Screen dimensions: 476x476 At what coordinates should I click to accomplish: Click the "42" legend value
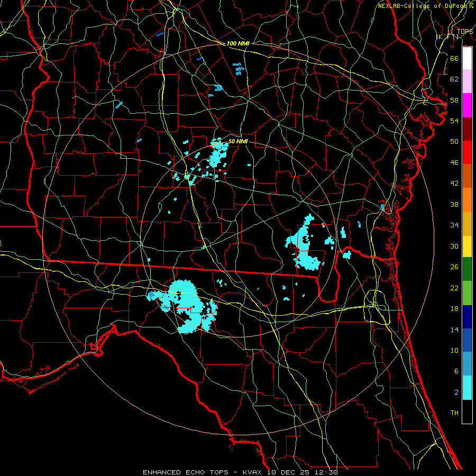454,184
